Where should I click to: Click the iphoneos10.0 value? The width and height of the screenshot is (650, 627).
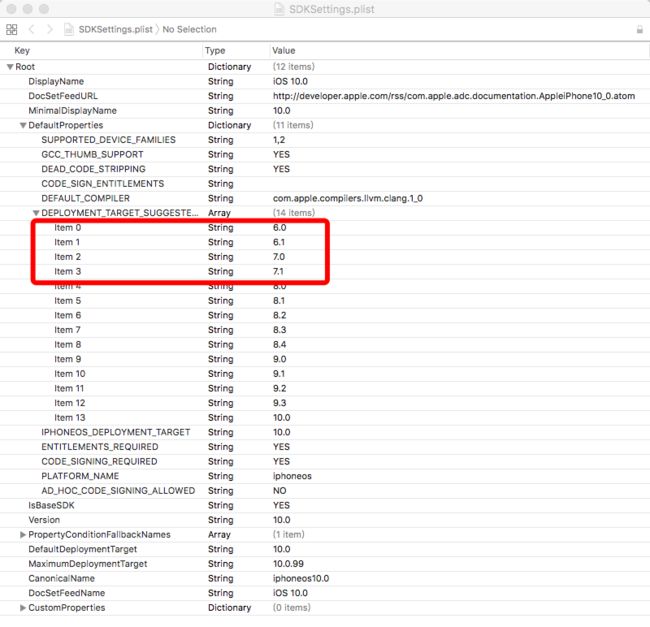(x=301, y=579)
